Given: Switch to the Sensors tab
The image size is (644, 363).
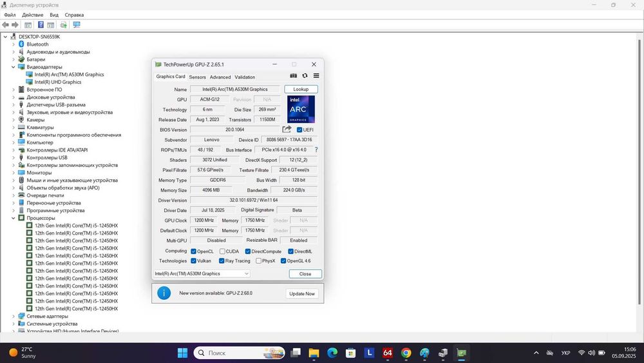Looking at the screenshot, I should (197, 77).
